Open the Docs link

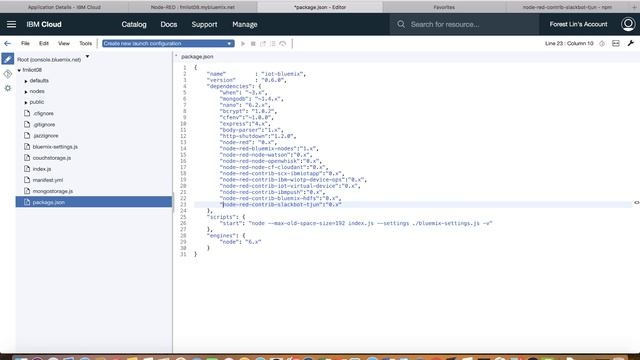tap(169, 24)
